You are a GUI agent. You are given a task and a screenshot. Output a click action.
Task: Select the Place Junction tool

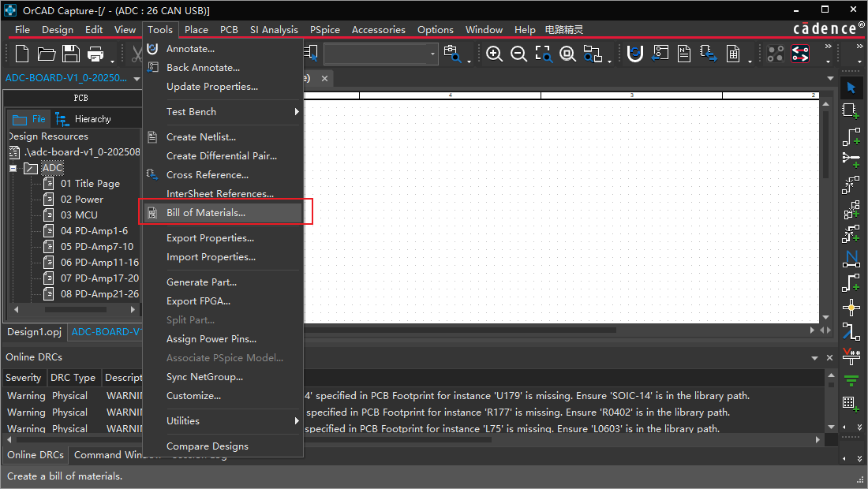(851, 307)
